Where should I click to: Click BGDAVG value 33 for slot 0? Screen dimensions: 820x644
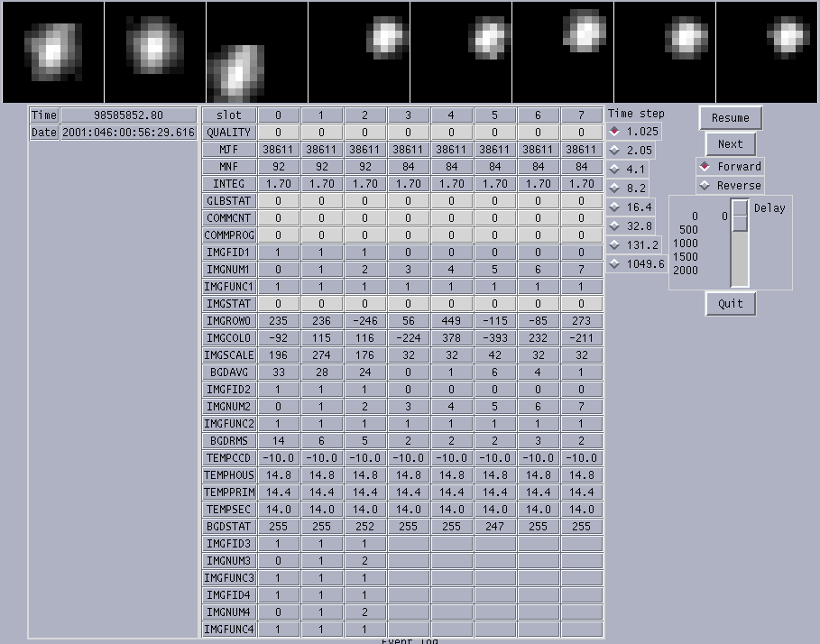tap(278, 373)
